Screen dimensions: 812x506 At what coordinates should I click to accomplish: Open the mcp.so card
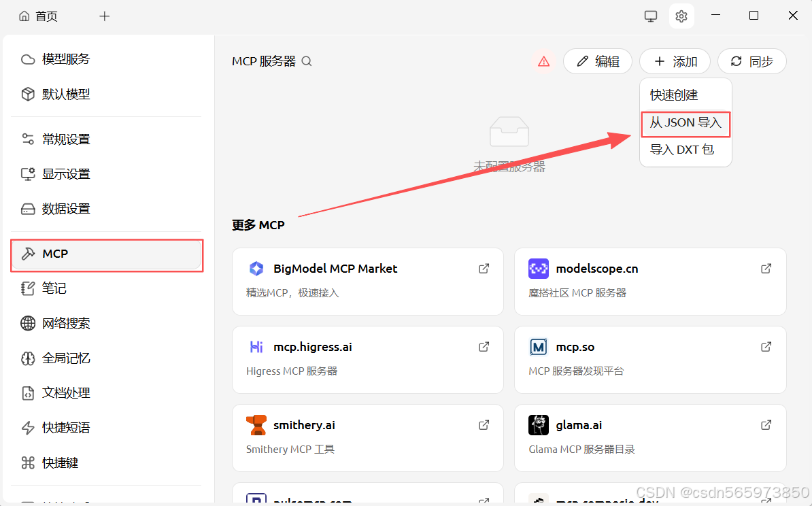pos(650,360)
